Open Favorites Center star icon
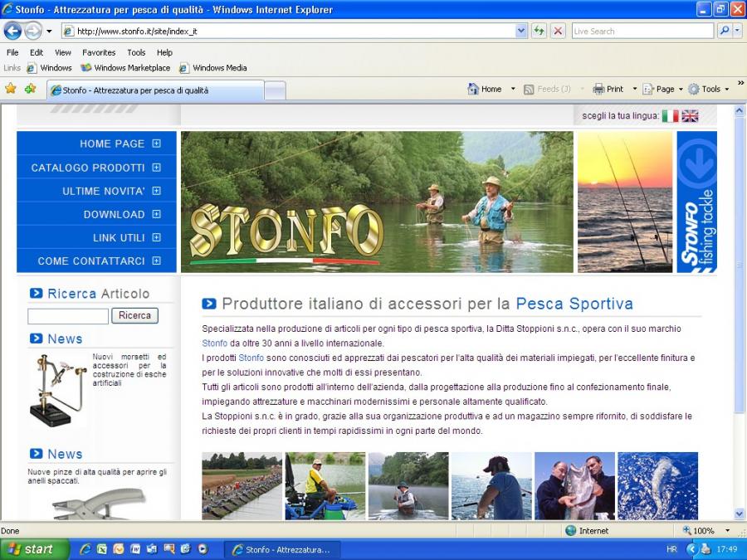The height and width of the screenshot is (560, 747). pos(11,89)
